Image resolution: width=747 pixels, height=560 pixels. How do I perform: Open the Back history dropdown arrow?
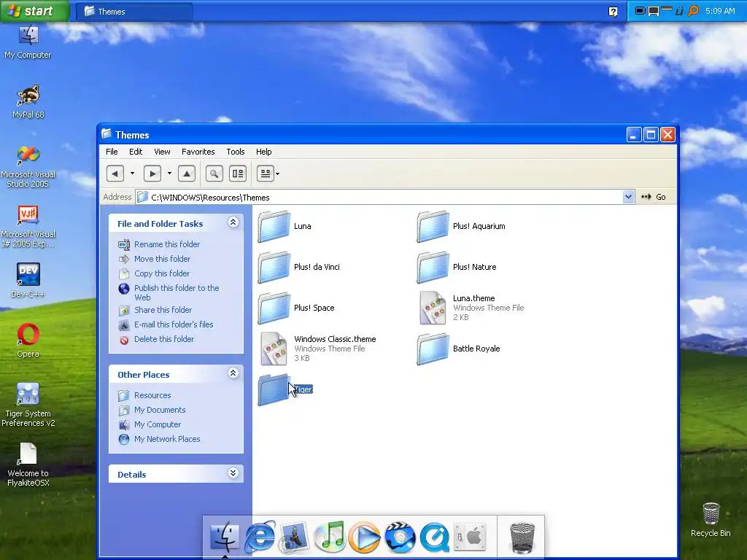[133, 174]
